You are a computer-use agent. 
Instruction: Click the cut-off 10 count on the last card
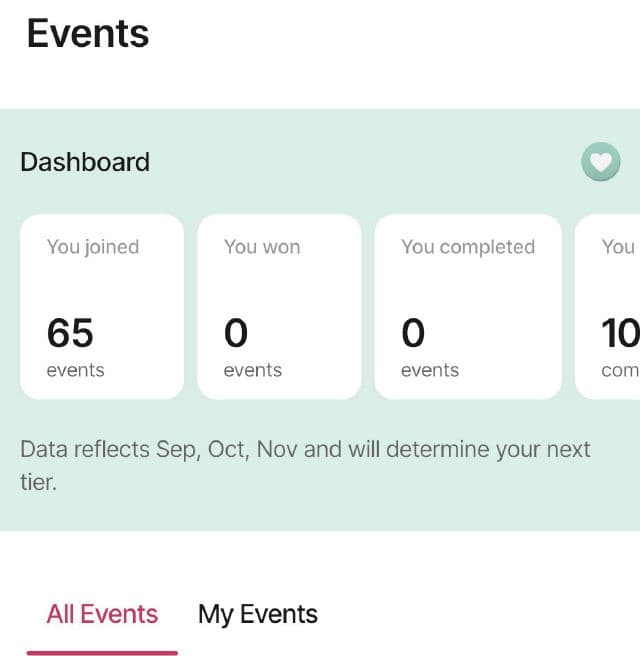point(620,333)
